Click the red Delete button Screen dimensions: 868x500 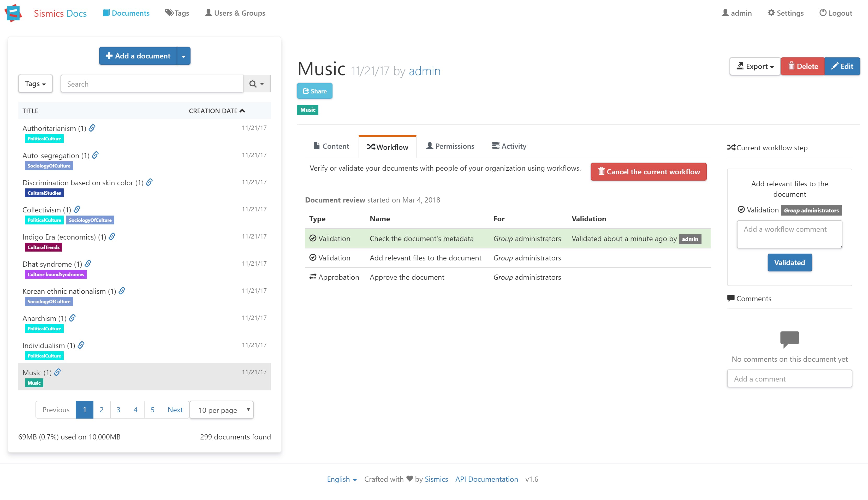pos(803,66)
